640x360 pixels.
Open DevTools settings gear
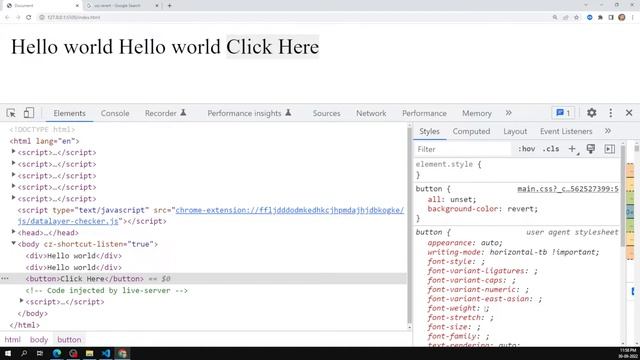[591, 113]
